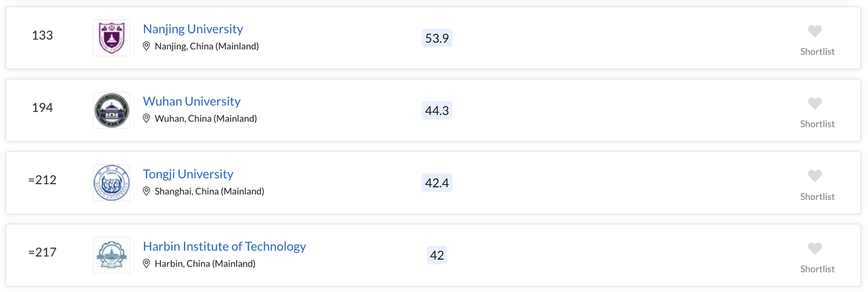The image size is (868, 292).
Task: Shortlist Wuhan University with the heart icon
Action: [815, 104]
